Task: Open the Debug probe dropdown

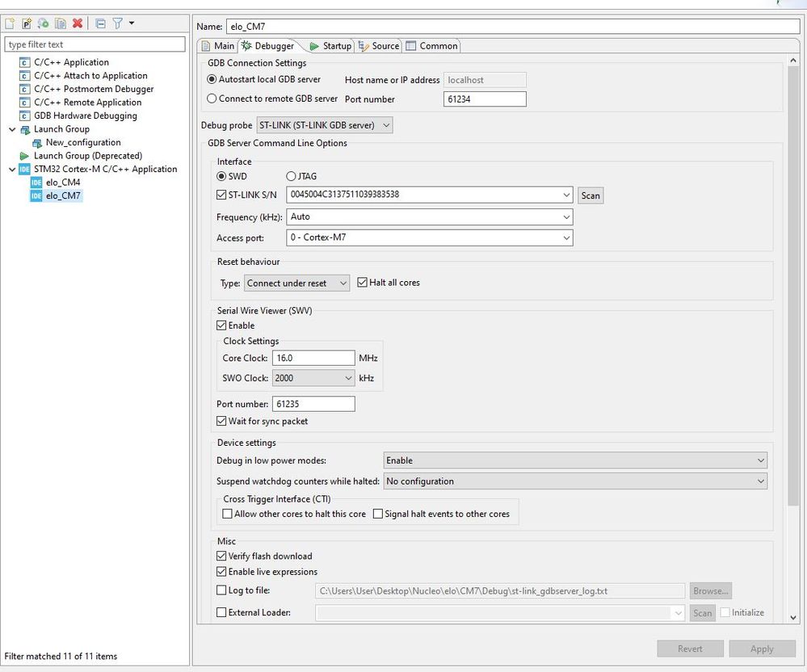Action: 325,125
